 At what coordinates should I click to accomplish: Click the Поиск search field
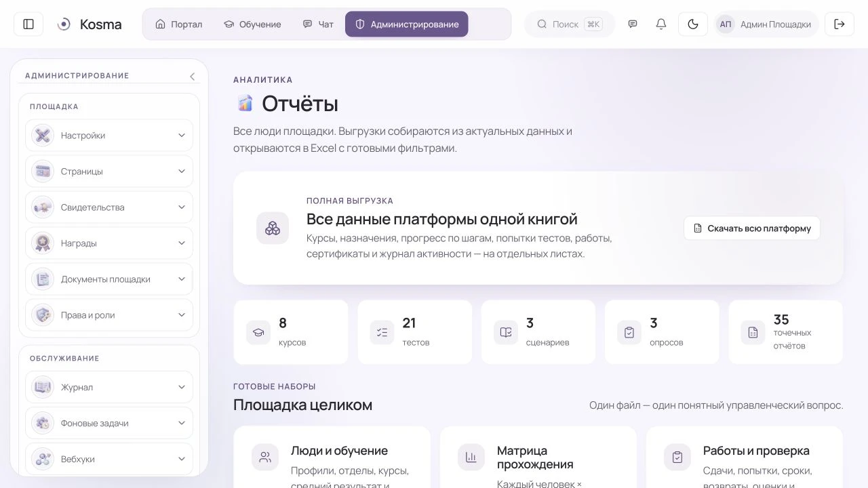[x=570, y=24]
